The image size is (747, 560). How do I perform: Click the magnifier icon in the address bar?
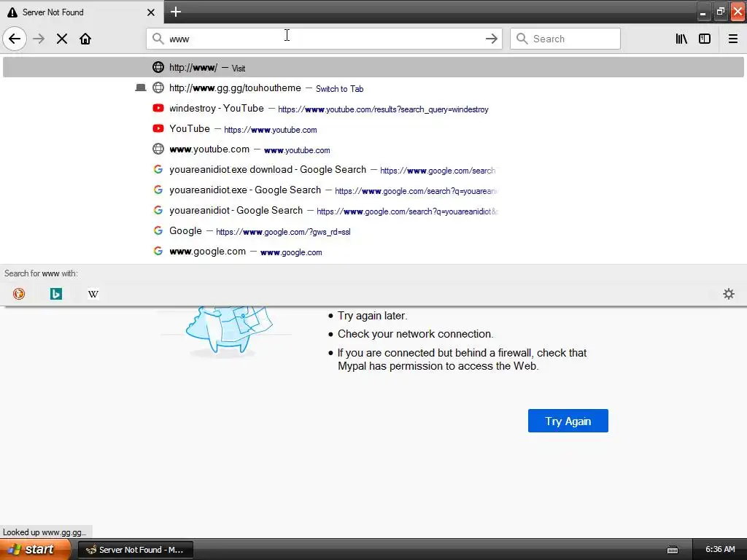(158, 39)
